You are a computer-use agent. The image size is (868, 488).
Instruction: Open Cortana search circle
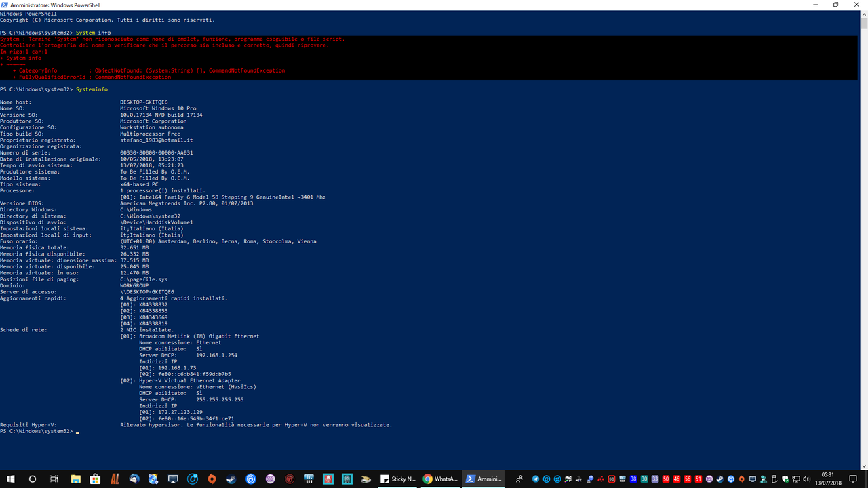click(33, 479)
